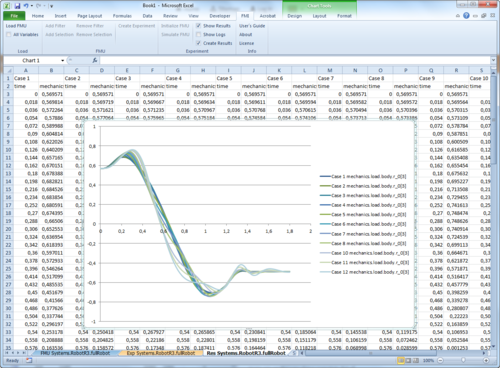Select the Case 12 legend entry

click(x=364, y=272)
